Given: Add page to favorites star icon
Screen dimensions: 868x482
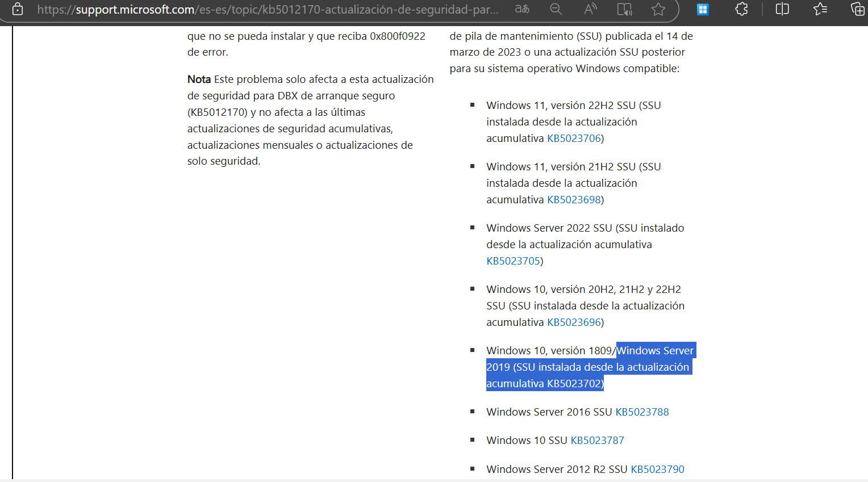Looking at the screenshot, I should [x=658, y=9].
